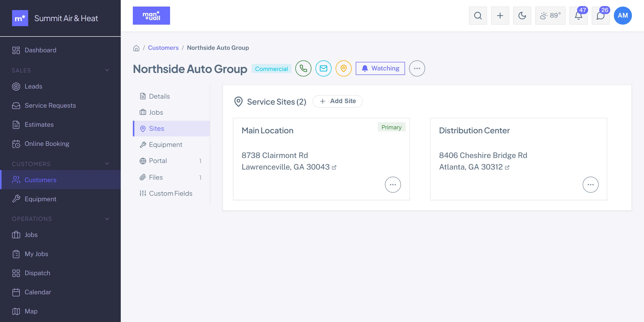Click the Service Sites (2) heading
Image resolution: width=644 pixels, height=322 pixels.
(x=276, y=102)
